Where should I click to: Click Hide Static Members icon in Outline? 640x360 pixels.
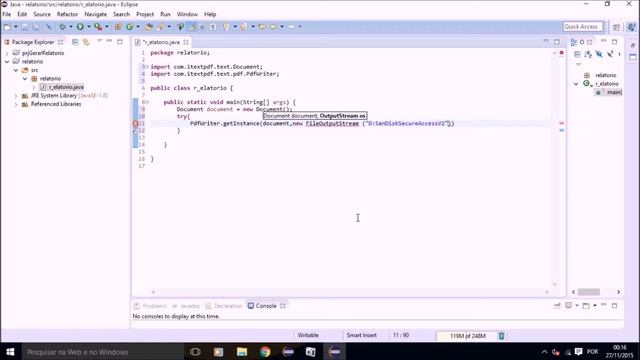[610, 54]
